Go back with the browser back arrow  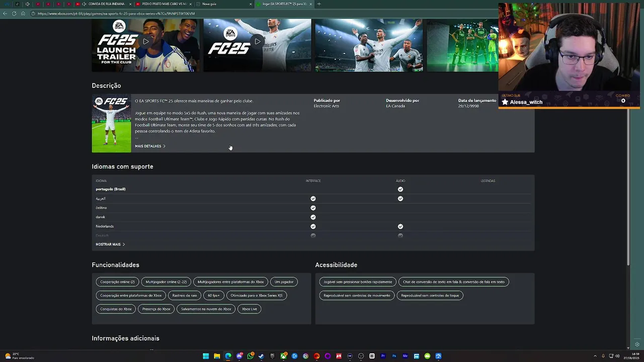(x=5, y=14)
